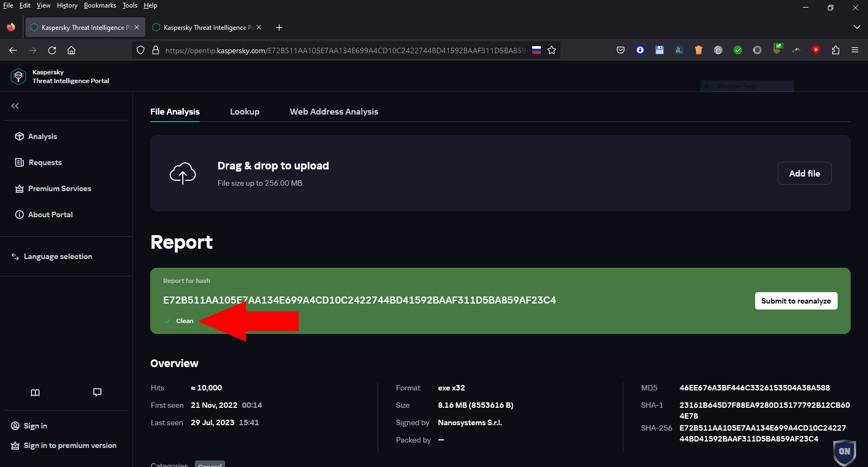Click the tracking protection shield icon
Image resolution: width=868 pixels, height=467 pixels.
pos(141,50)
